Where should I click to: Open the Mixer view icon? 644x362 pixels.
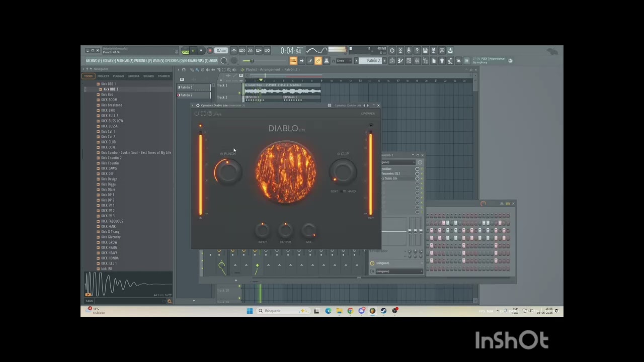click(x=417, y=61)
